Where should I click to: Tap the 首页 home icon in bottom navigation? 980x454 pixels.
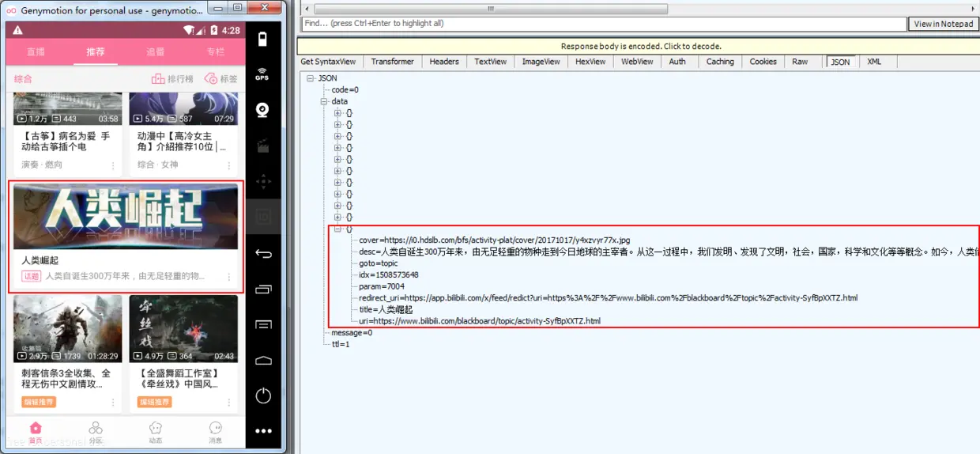36,428
